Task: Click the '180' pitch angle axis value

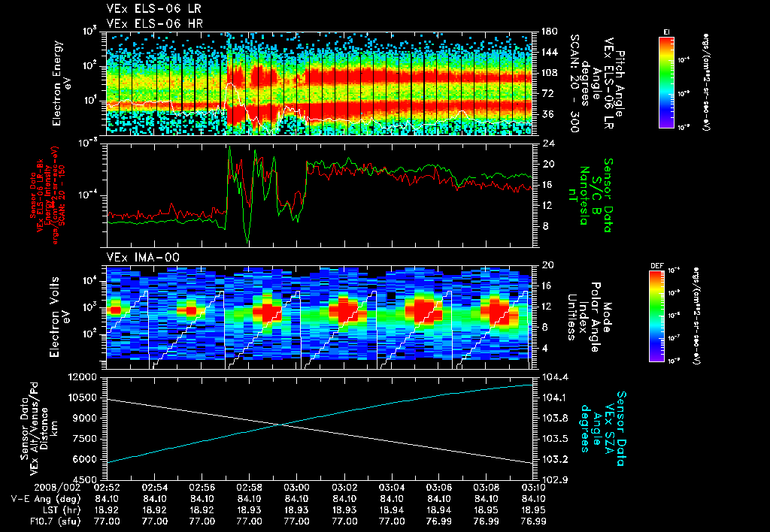Action: pyautogui.click(x=550, y=32)
